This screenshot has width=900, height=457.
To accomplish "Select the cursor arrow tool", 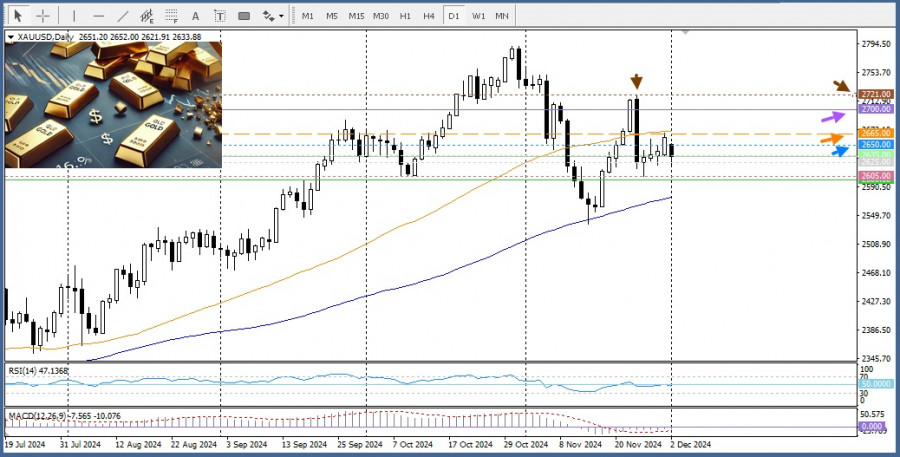I will pyautogui.click(x=18, y=16).
